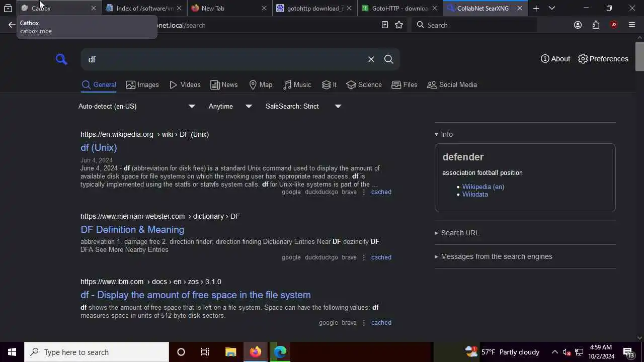Switch to the News category
Screen dimensions: 644x362
[x=224, y=84]
